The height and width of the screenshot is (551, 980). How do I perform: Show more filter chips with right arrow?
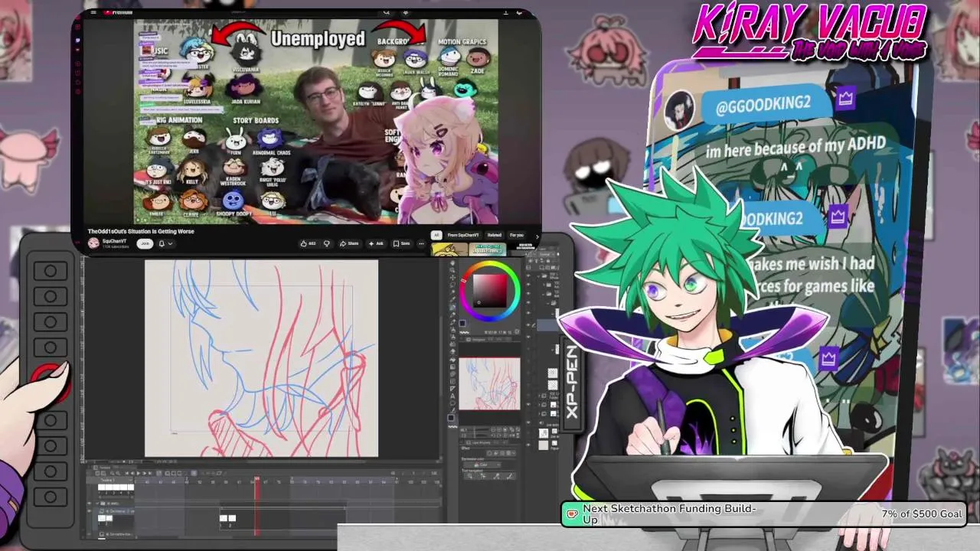[x=537, y=235]
